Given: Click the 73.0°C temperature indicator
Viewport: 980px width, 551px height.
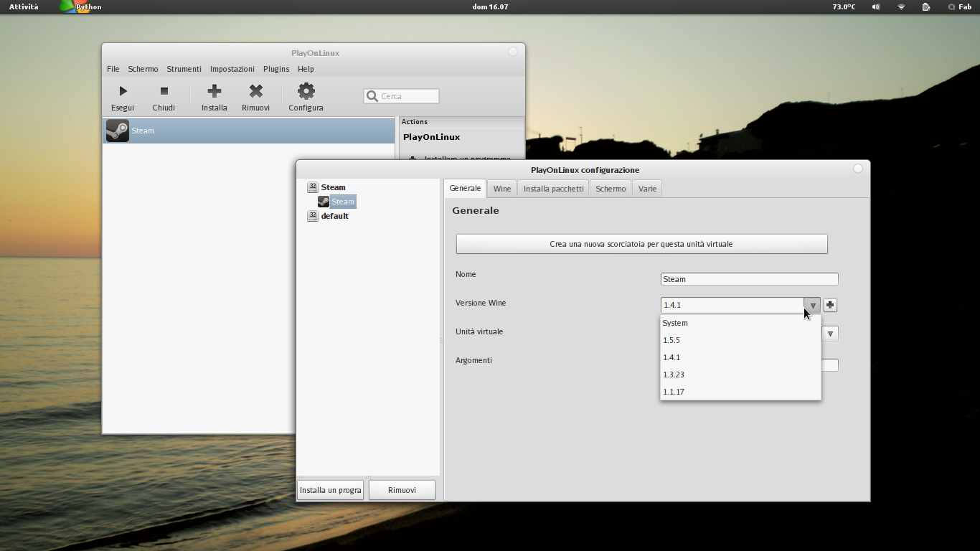Looking at the screenshot, I should (x=844, y=6).
